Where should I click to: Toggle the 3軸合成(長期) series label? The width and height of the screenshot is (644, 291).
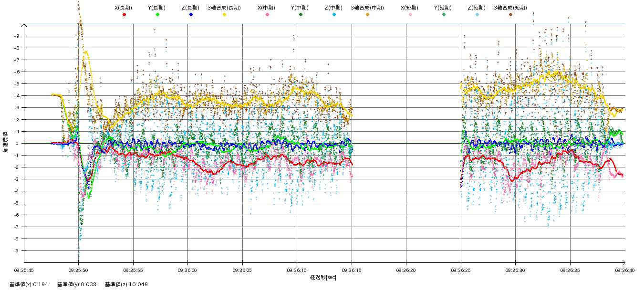[x=224, y=8]
